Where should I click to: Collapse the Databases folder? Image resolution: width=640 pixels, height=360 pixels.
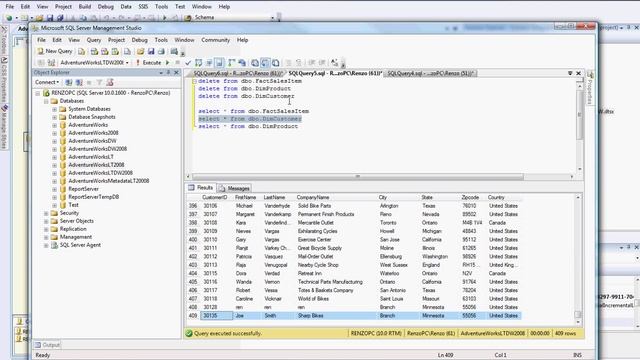pyautogui.click(x=46, y=101)
